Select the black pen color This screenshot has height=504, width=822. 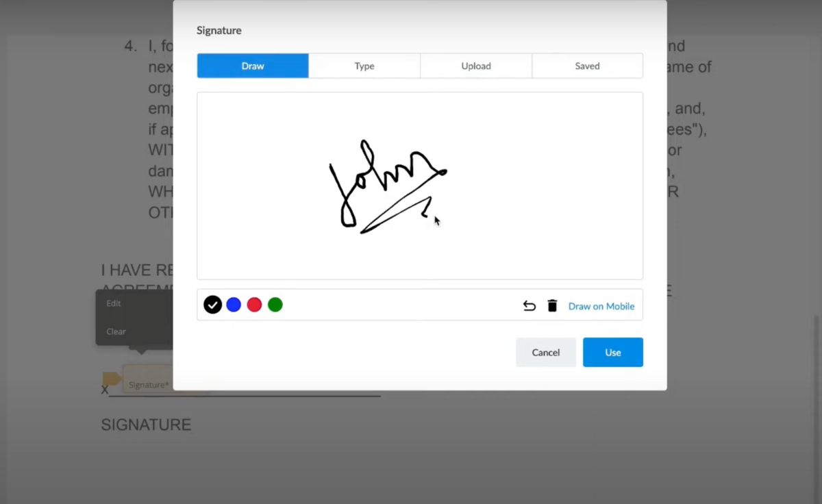(213, 305)
